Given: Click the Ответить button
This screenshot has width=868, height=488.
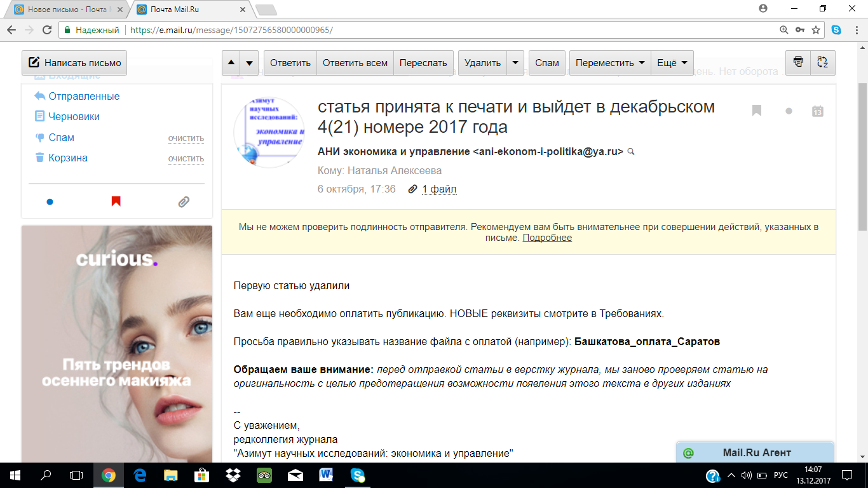Looking at the screenshot, I should coord(290,63).
